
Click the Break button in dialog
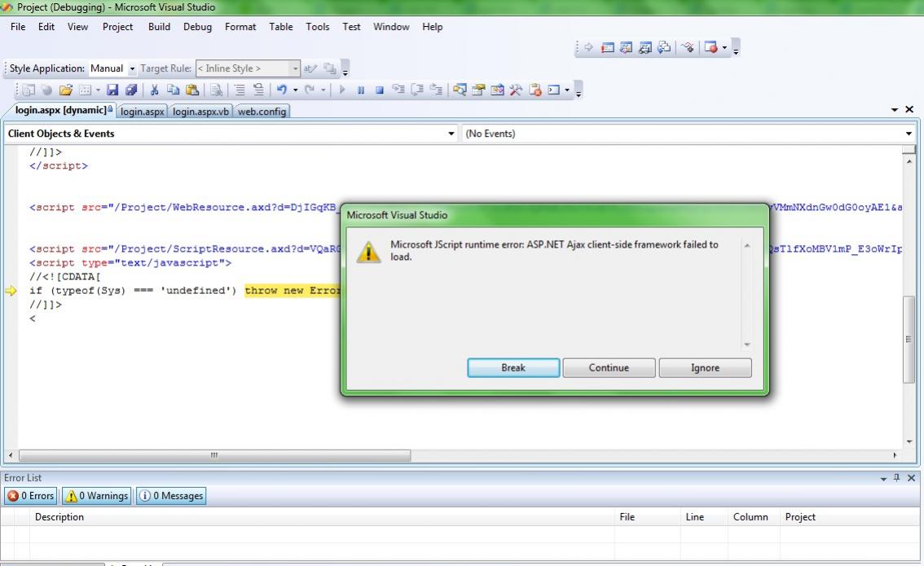513,367
